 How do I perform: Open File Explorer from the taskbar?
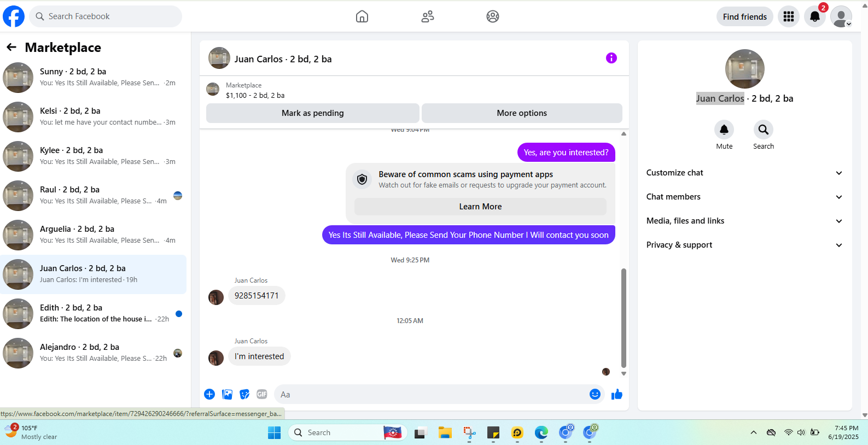445,432
